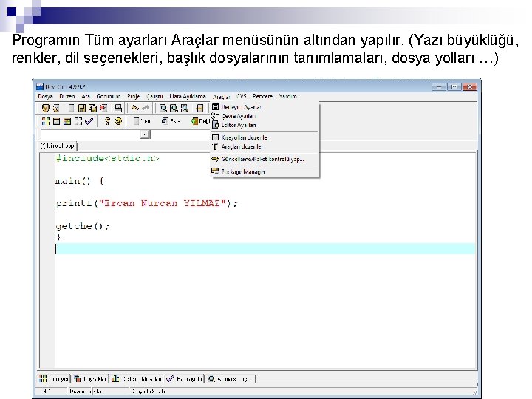The image size is (532, 399).
Task: Open the Pencere menu
Action: (262, 96)
